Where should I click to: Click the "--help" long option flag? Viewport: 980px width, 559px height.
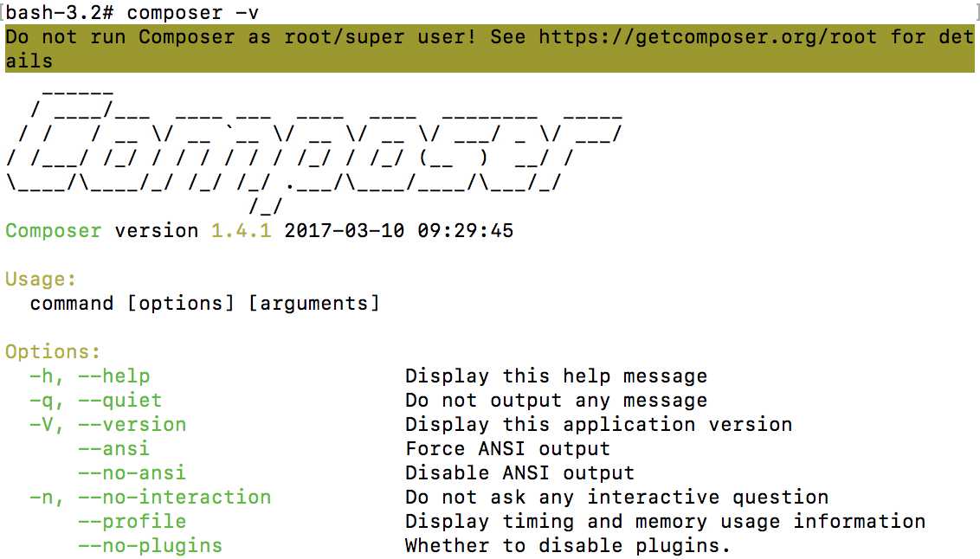click(x=113, y=376)
